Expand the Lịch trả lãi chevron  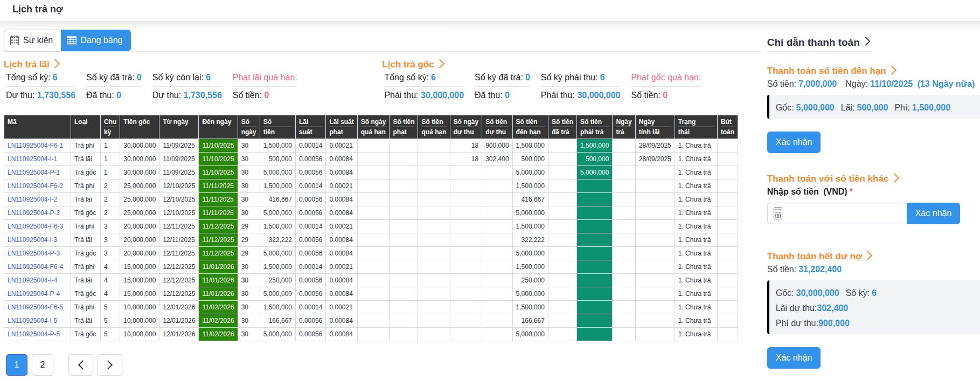pos(57,64)
